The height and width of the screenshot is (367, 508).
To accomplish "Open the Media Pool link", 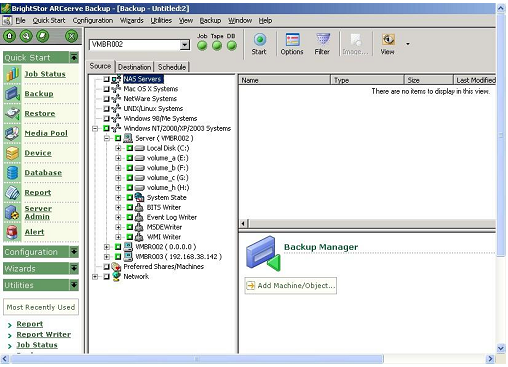I will pyautogui.click(x=46, y=133).
